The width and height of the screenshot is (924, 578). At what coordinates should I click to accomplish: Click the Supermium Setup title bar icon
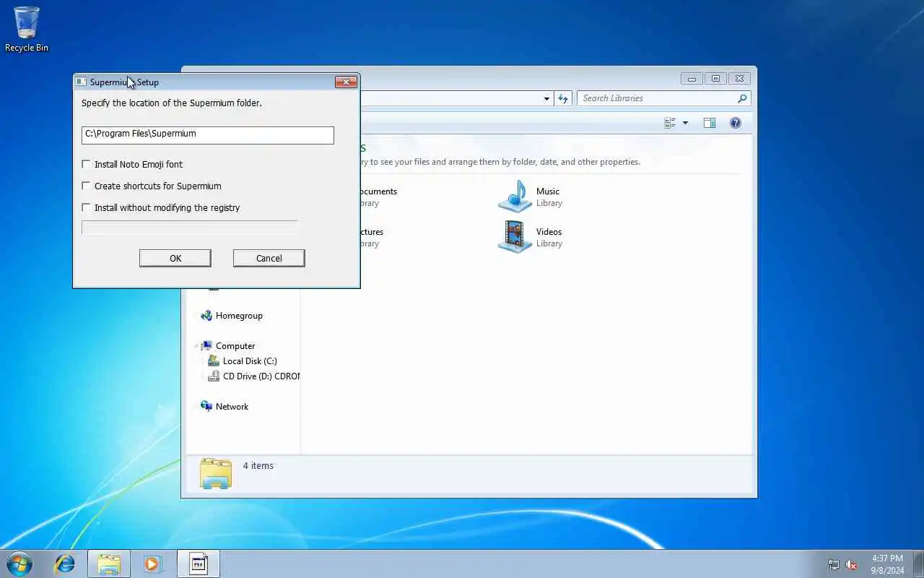81,82
